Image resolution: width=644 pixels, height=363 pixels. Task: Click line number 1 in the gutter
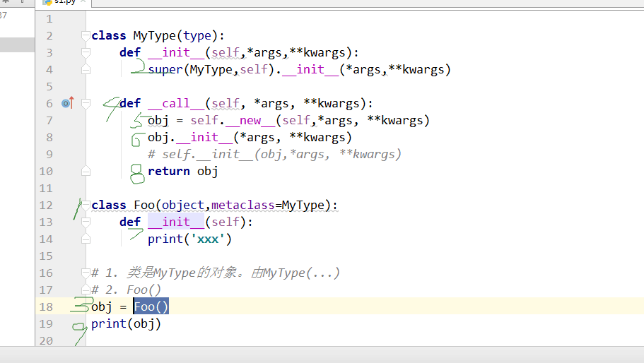click(x=49, y=19)
